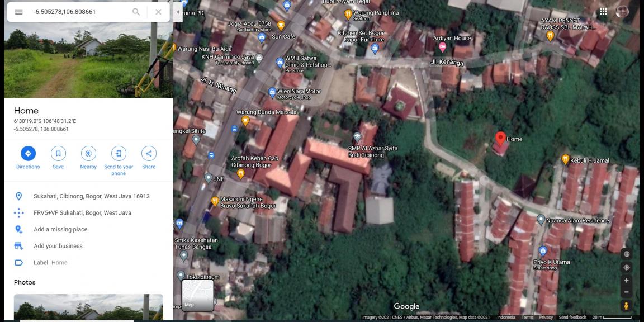Get directions from the Home location
Image resolution: width=644 pixels, height=322 pixels.
click(x=28, y=154)
